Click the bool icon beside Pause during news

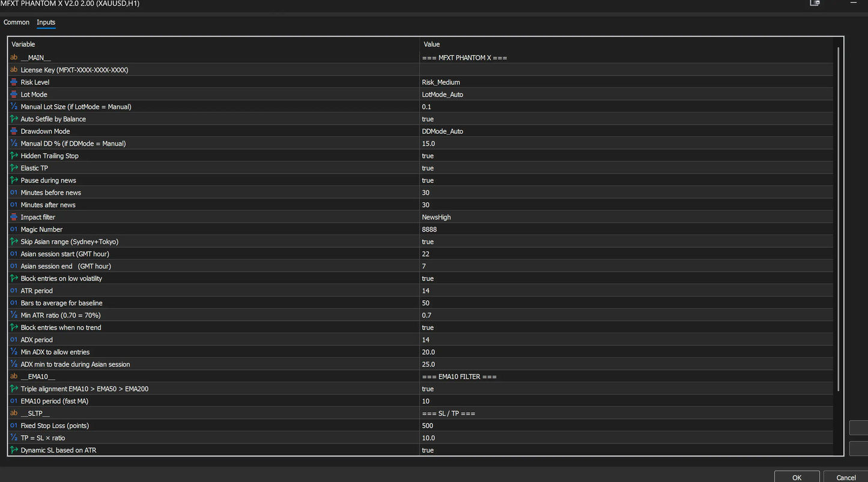[14, 180]
